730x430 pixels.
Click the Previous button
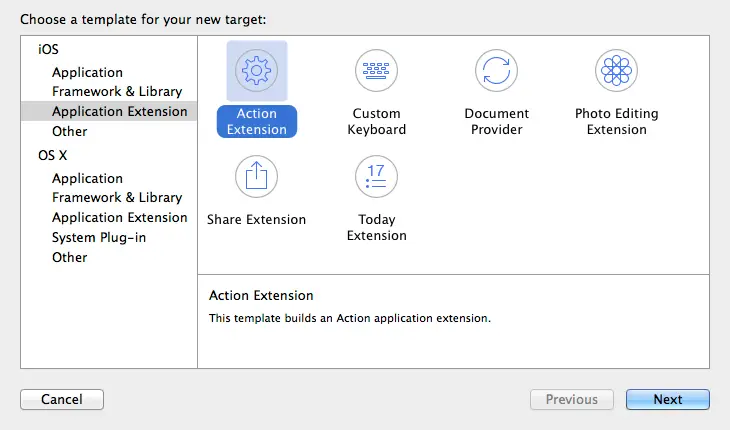point(571,399)
